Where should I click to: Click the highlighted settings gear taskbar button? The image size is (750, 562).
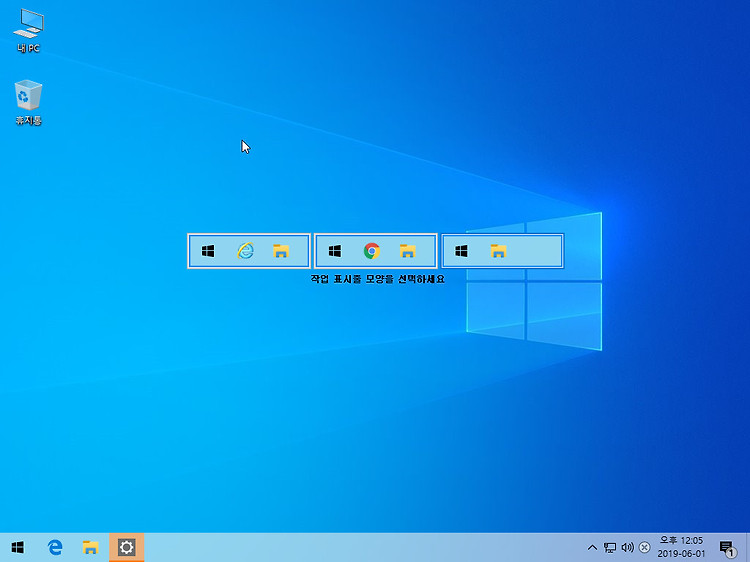(x=126, y=547)
